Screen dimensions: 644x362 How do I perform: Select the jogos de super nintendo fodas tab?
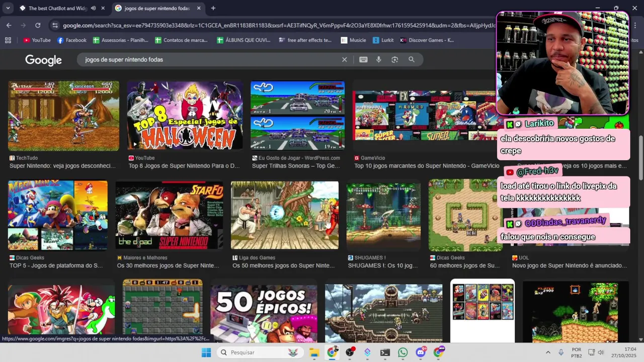pos(157,8)
